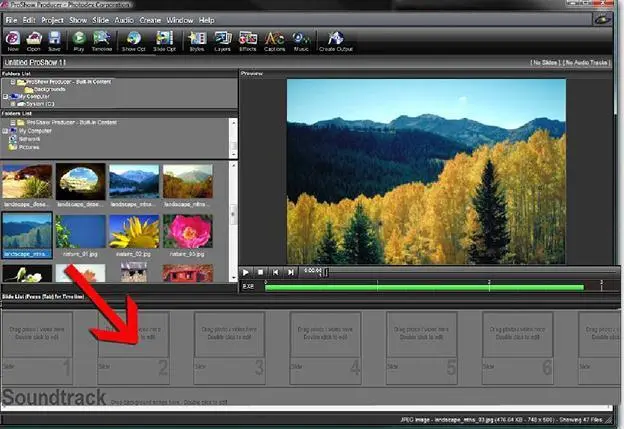The image size is (624, 429).
Task: Click the Soundtrack bar
Action: pos(308,397)
